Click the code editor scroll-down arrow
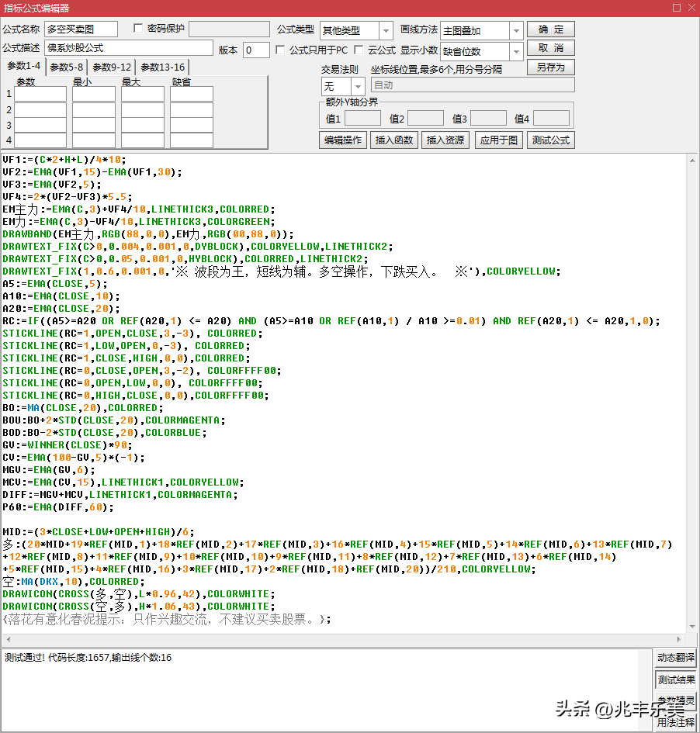The width and height of the screenshot is (700, 733). click(692, 627)
